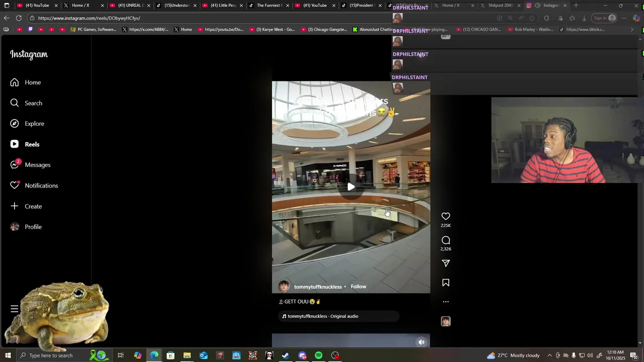Open a new browser tab
This screenshot has height=362, width=644.
[x=576, y=6]
